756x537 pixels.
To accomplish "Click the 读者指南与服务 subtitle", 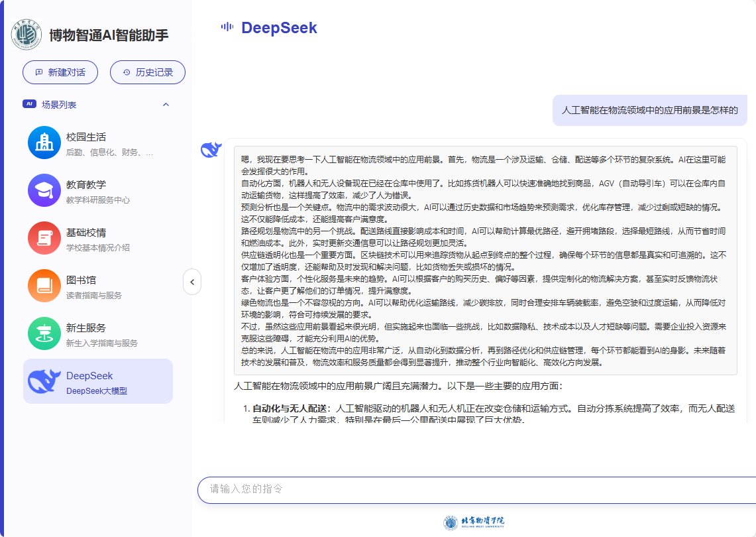I will pyautogui.click(x=94, y=296).
